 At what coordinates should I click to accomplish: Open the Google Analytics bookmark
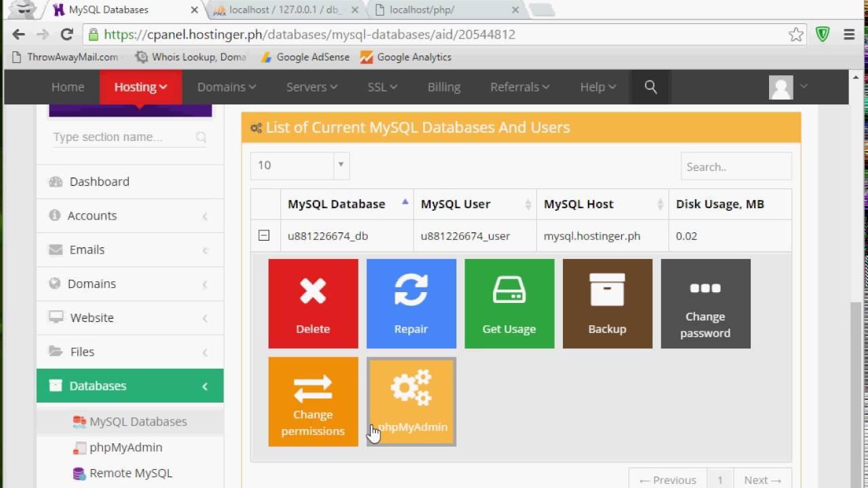(406, 57)
